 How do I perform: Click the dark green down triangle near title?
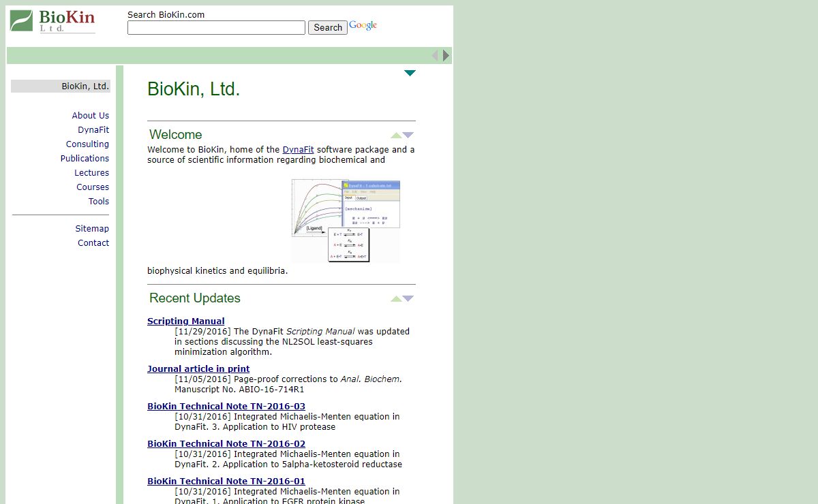pyautogui.click(x=410, y=73)
